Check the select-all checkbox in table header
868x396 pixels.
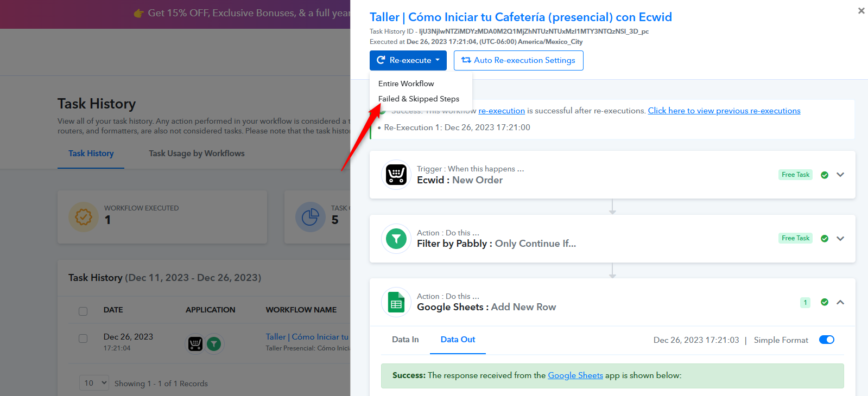83,311
